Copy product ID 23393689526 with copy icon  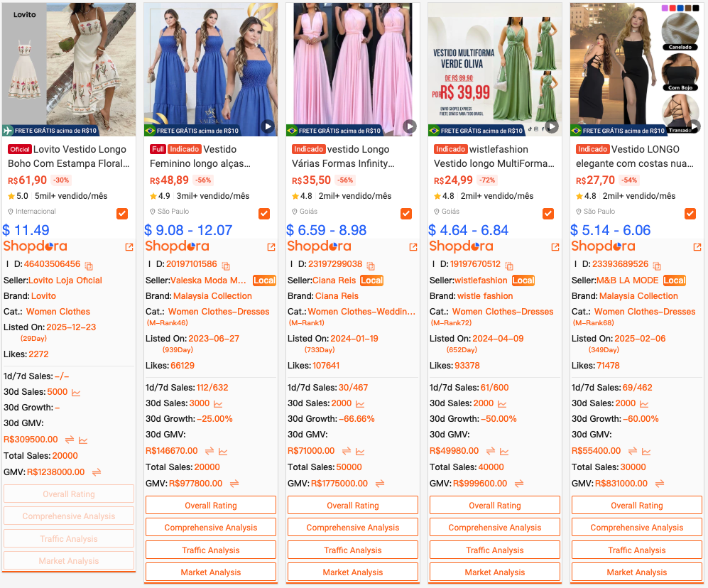click(657, 266)
